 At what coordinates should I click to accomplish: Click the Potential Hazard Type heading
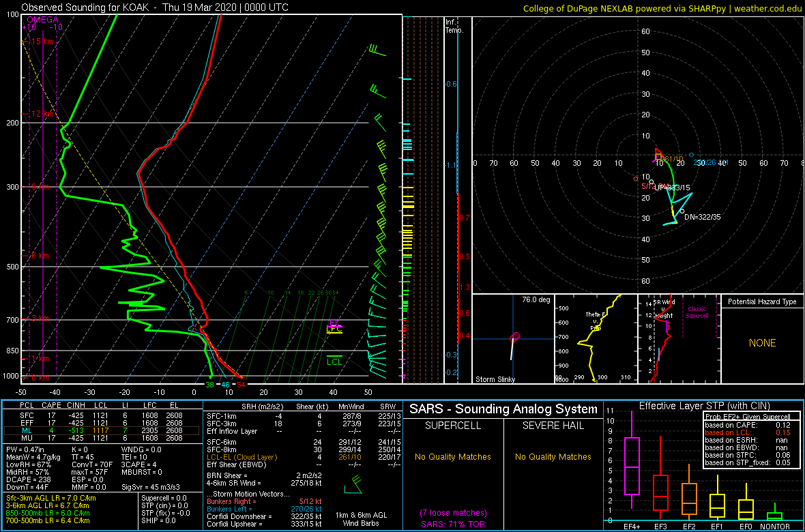pos(762,302)
